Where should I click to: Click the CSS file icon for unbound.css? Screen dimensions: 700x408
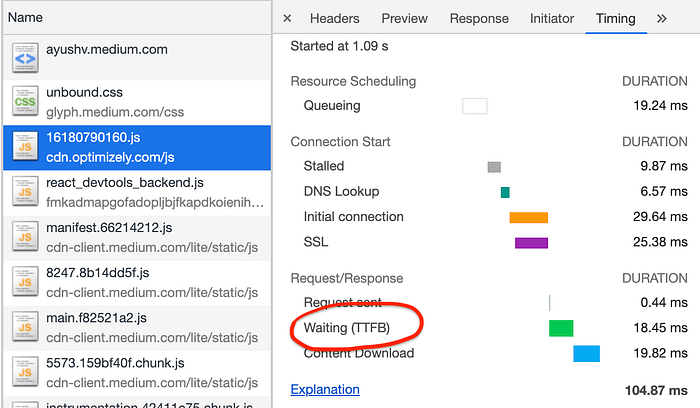[25, 101]
